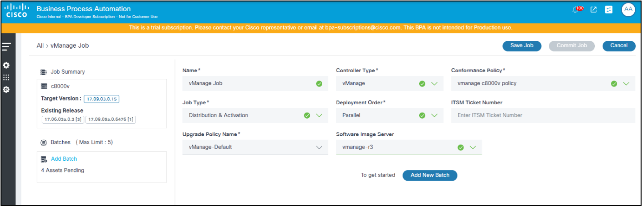
Task: Open the Job Type dropdown arrow
Action: [319, 115]
